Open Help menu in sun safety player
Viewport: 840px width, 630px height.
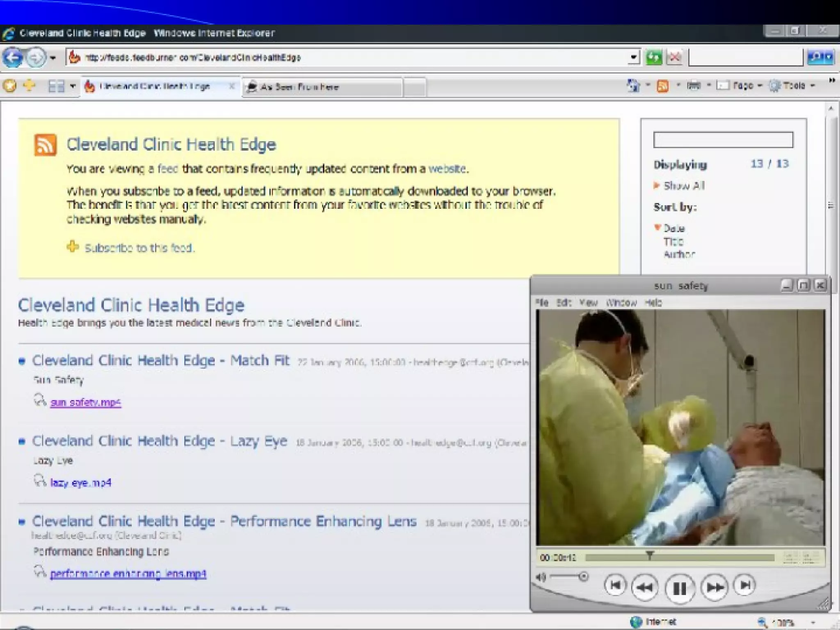(653, 303)
